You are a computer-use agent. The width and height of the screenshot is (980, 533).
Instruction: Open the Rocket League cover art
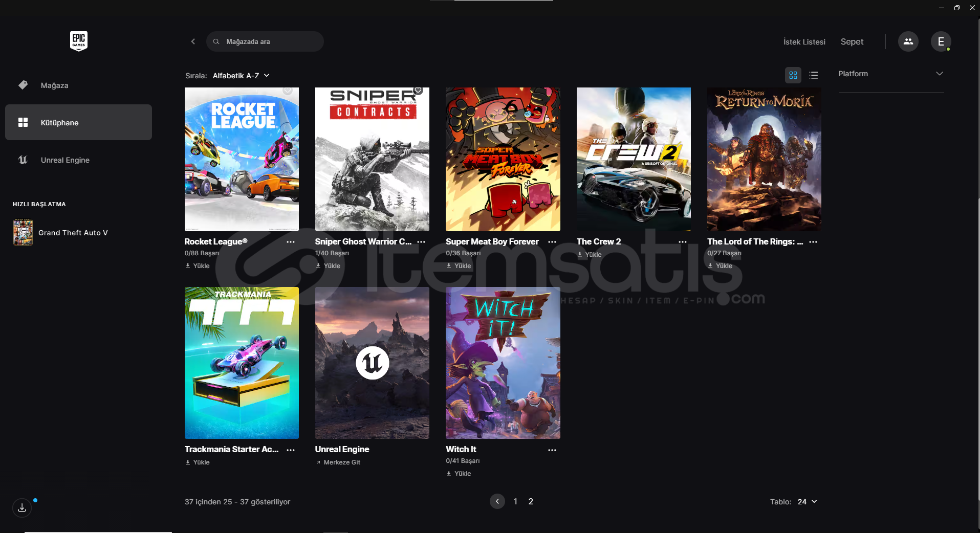[x=242, y=159]
